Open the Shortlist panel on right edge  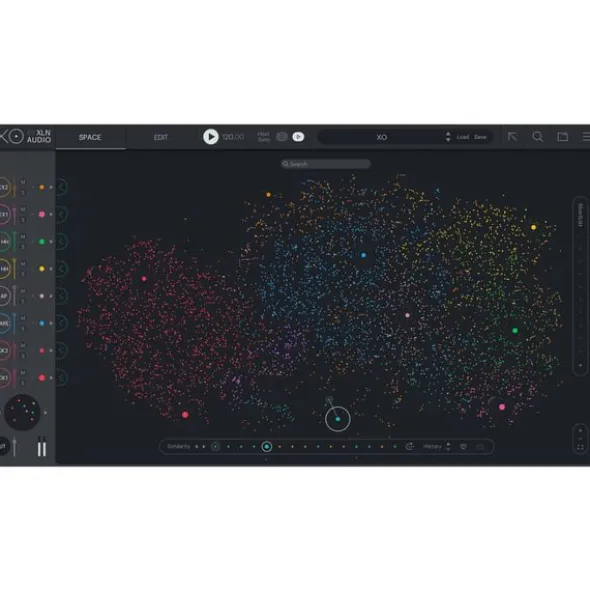(x=581, y=286)
